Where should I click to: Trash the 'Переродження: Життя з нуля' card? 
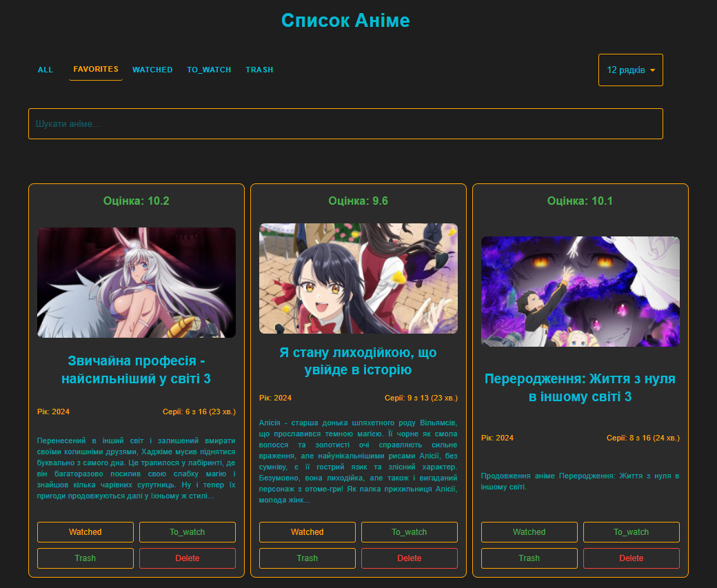(529, 558)
